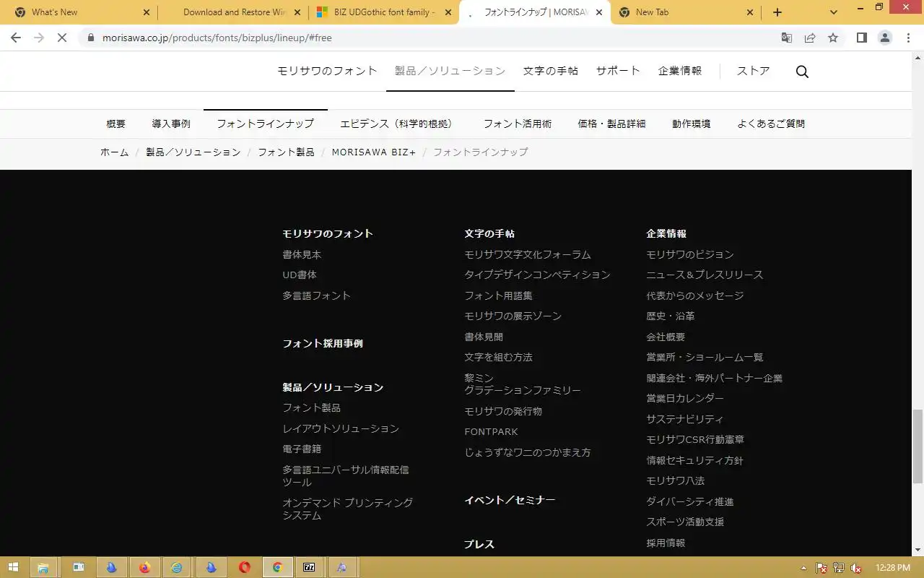Image resolution: width=924 pixels, height=578 pixels.
Task: Close the New Tab tab
Action: click(x=750, y=12)
